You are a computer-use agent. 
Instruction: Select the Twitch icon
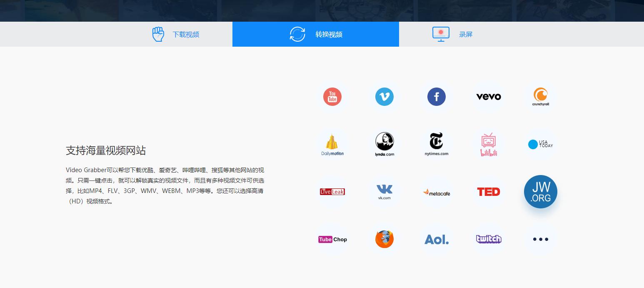point(488,239)
